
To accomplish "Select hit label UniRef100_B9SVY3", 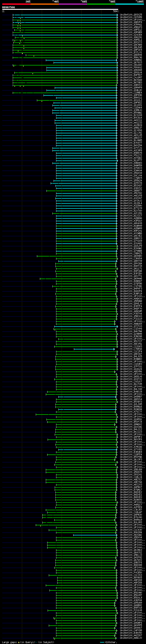I will pos(131,42).
